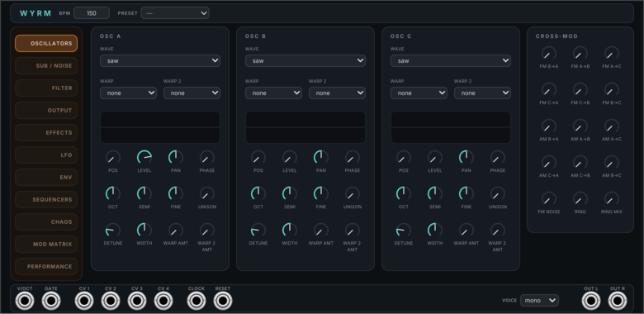Open OSC A Warp 2 dropdown
This screenshot has height=314, width=644.
pos(192,93)
